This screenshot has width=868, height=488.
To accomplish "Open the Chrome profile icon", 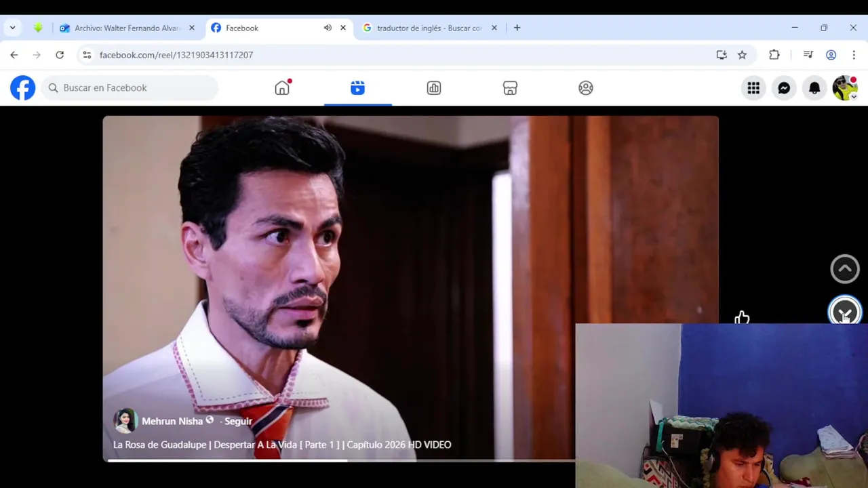I will (x=831, y=55).
